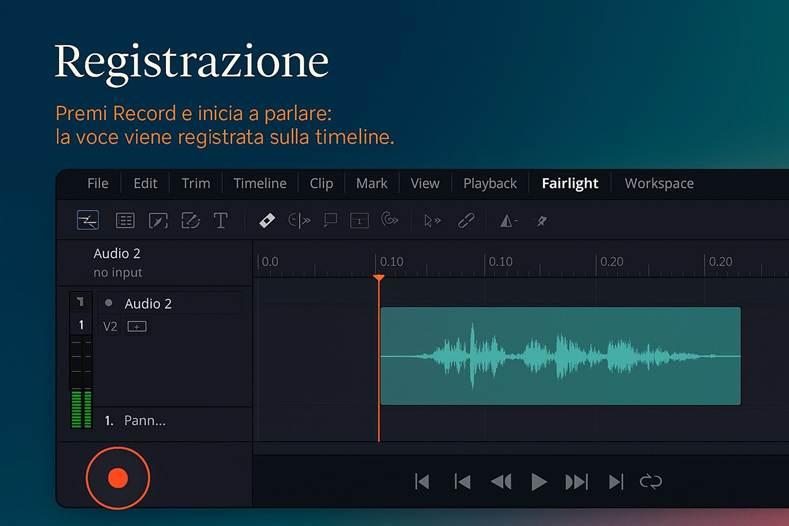Open the View menu
The width and height of the screenshot is (789, 526).
pos(425,183)
